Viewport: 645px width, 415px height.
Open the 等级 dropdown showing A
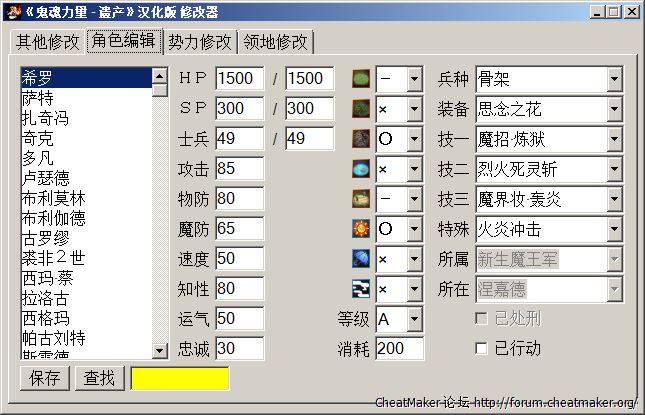[x=414, y=319]
